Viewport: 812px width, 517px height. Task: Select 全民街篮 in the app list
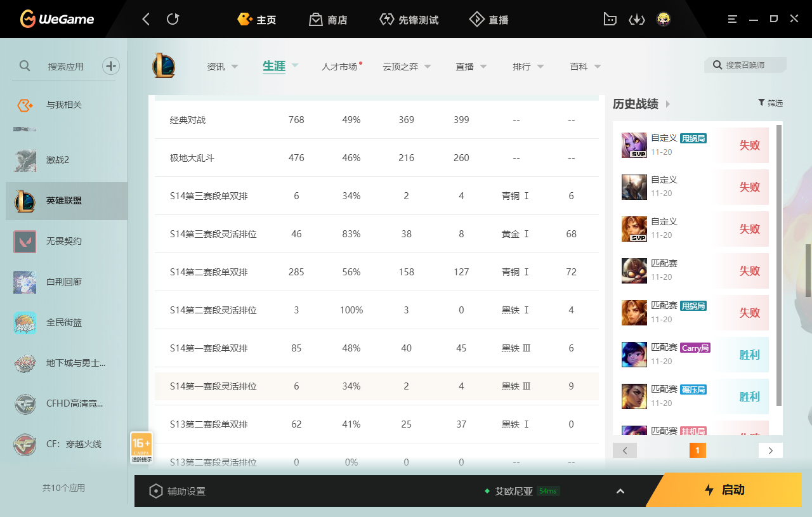[x=67, y=322]
